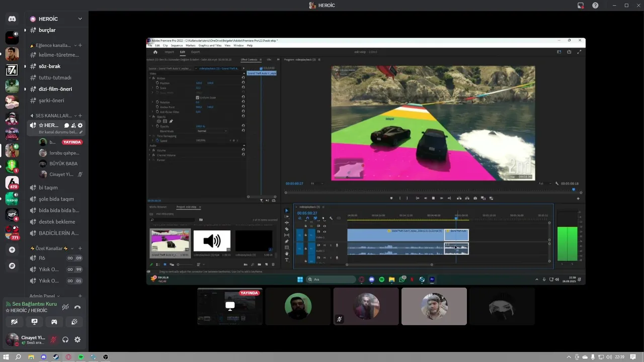Viewport: 644px width, 362px height.
Task: Open the Discord inbox icon in title bar
Action: coord(581,6)
